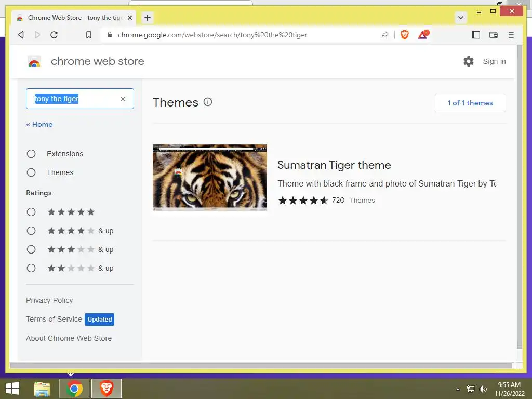Filter by four stars & up
This screenshot has width=532, height=399.
(31, 231)
